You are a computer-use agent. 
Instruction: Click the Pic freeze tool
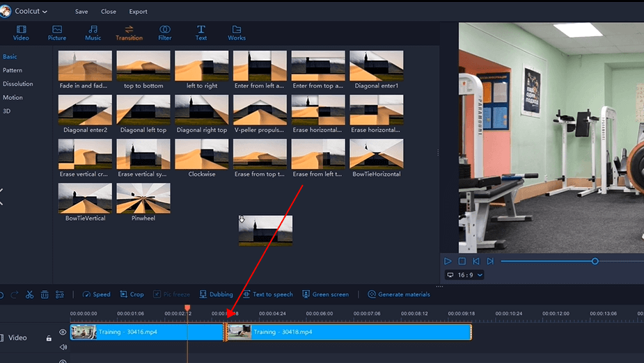click(172, 294)
